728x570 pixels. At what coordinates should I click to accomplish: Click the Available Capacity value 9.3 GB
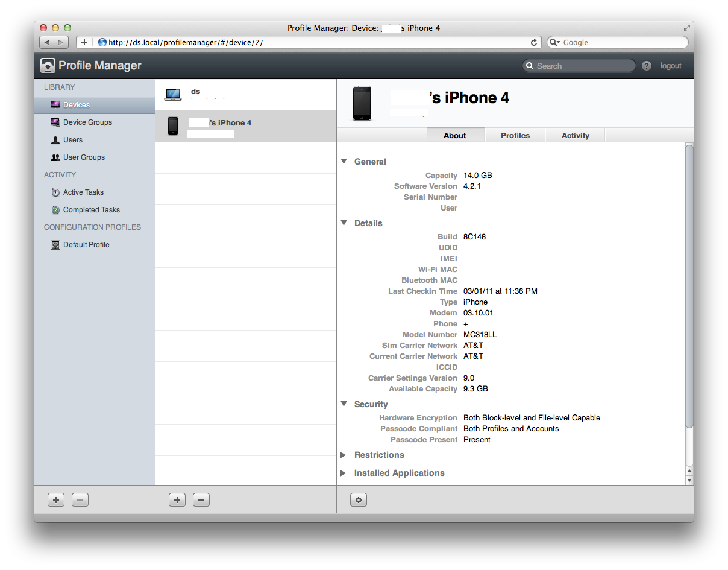475,389
